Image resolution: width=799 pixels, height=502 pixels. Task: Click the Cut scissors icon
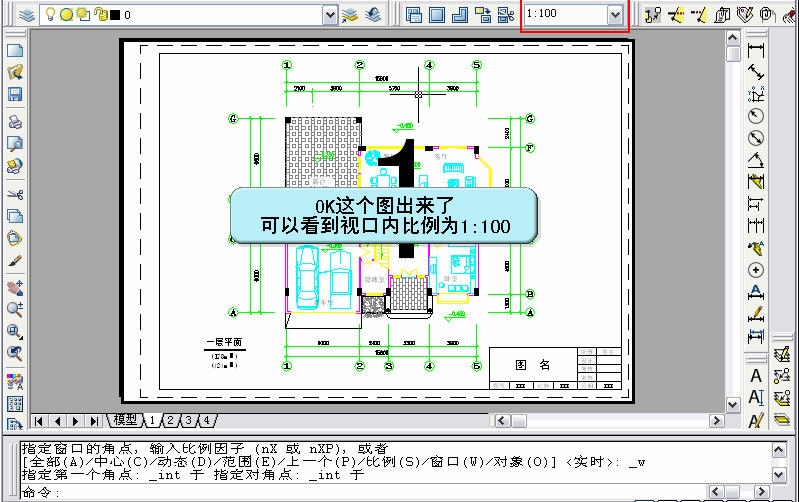(x=15, y=194)
